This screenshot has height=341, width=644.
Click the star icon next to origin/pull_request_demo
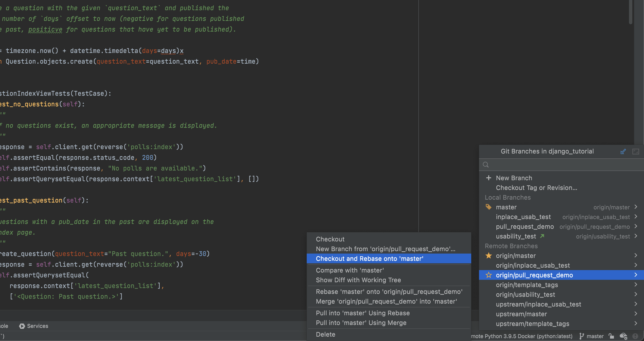click(x=489, y=275)
